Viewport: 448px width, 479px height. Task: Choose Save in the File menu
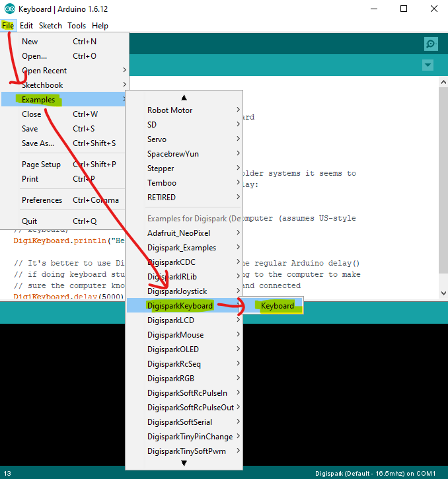tap(63, 129)
